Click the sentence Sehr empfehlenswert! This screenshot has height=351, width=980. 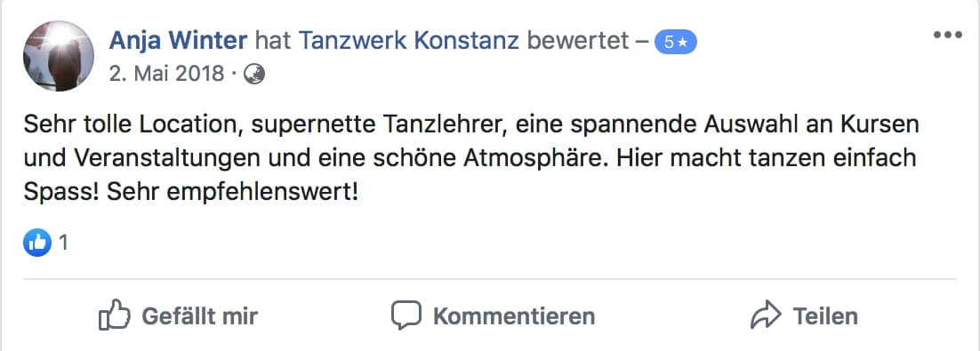232,192
